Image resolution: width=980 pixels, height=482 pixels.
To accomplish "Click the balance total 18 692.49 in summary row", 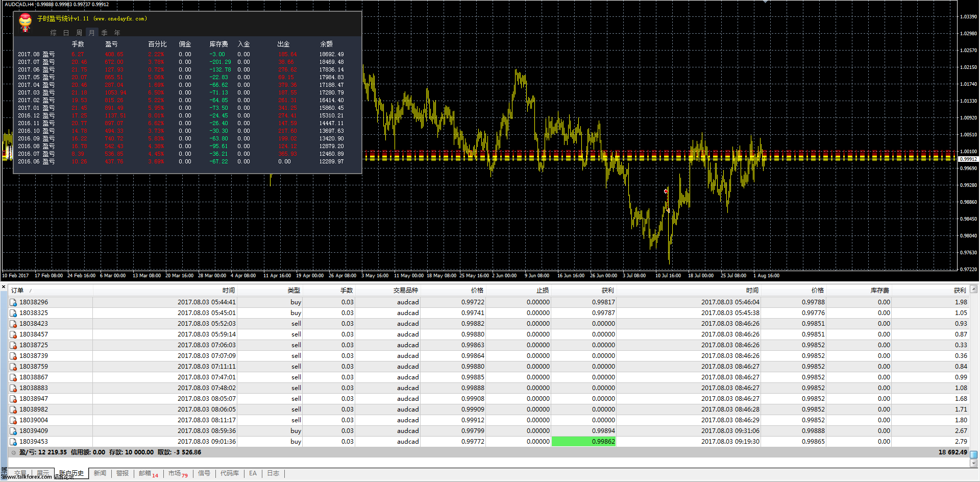I will tap(953, 452).
